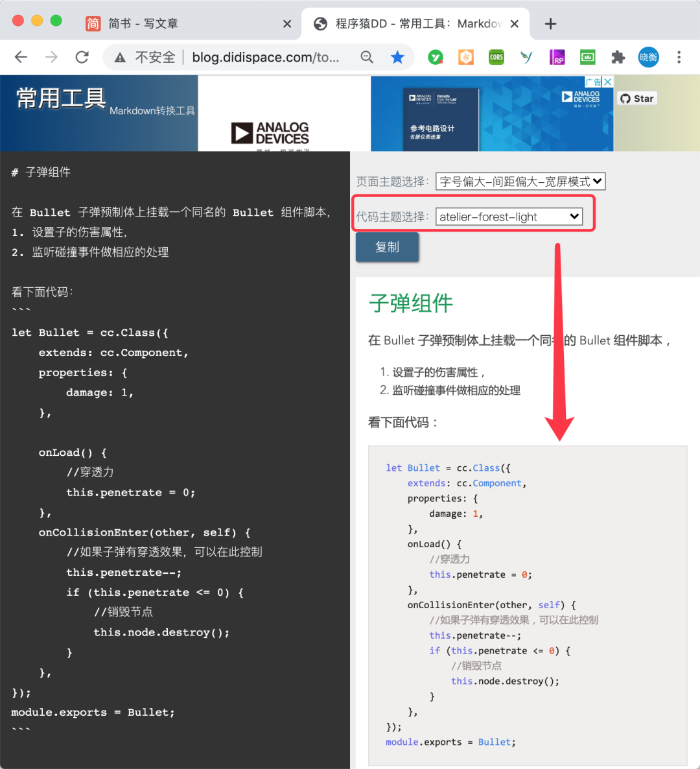Open the 页面主题选择 dropdown
Viewport: 700px width, 769px height.
click(x=520, y=182)
